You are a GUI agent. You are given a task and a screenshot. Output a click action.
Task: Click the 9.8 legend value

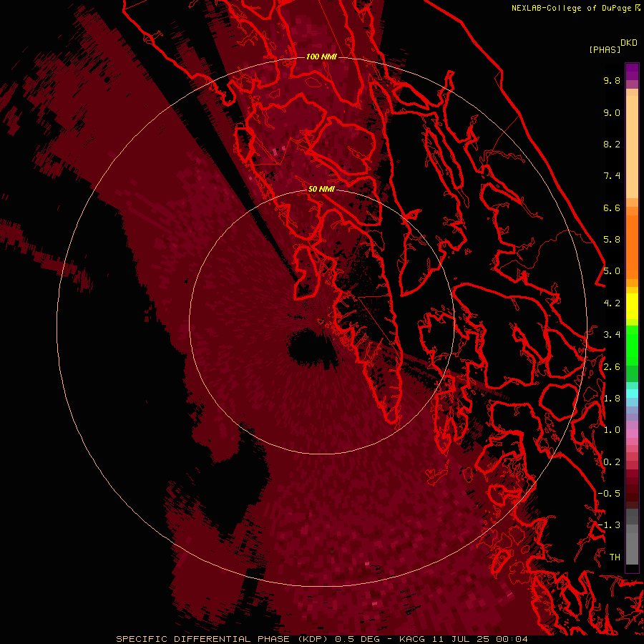pyautogui.click(x=612, y=80)
